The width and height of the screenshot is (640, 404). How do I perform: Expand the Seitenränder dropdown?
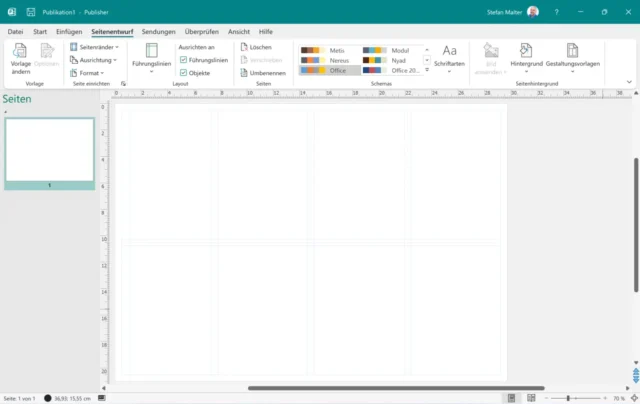coord(96,47)
